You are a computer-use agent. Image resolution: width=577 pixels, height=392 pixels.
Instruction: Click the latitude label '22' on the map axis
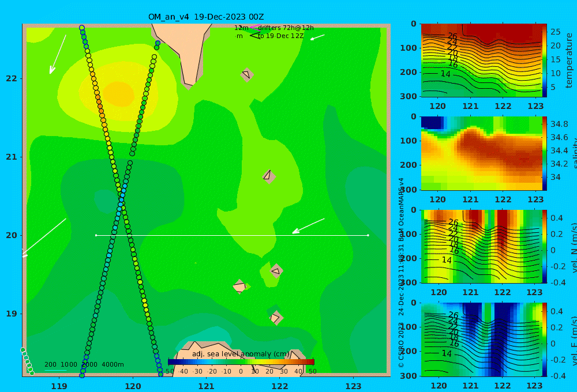tap(12, 78)
